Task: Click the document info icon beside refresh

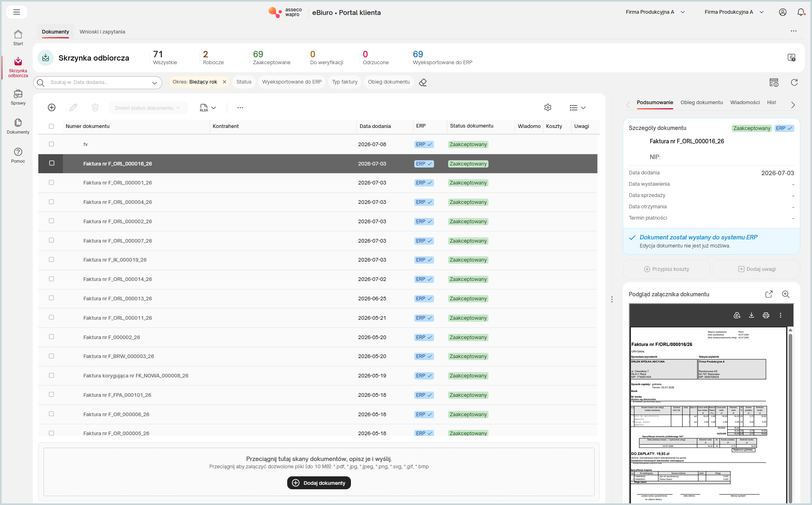Action: pyautogui.click(x=774, y=82)
